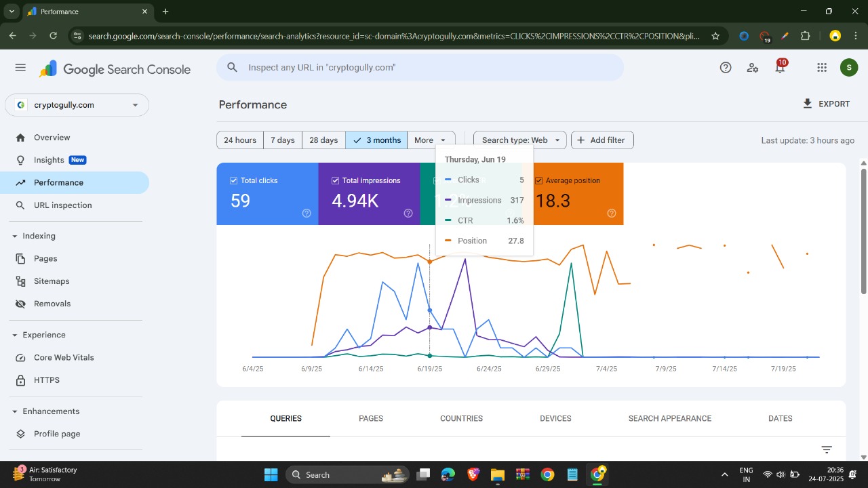
Task: Click the Total impressions help icon
Action: pos(408,213)
